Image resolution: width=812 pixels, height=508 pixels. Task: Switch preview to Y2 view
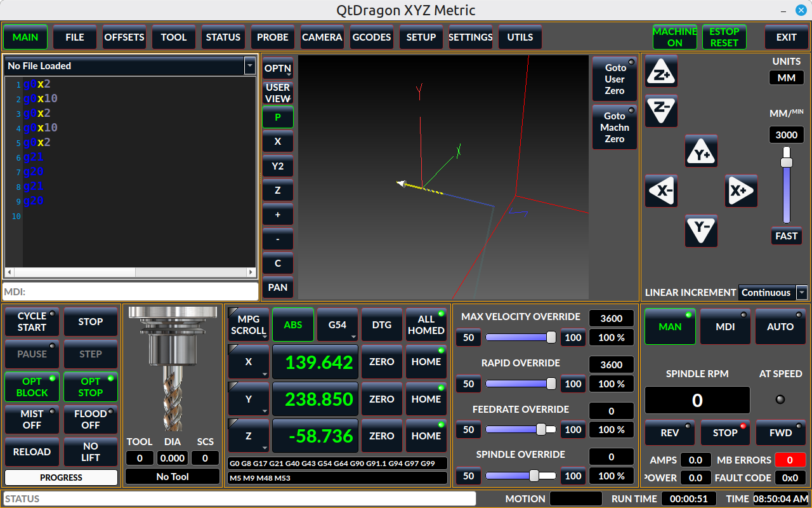[x=278, y=166]
